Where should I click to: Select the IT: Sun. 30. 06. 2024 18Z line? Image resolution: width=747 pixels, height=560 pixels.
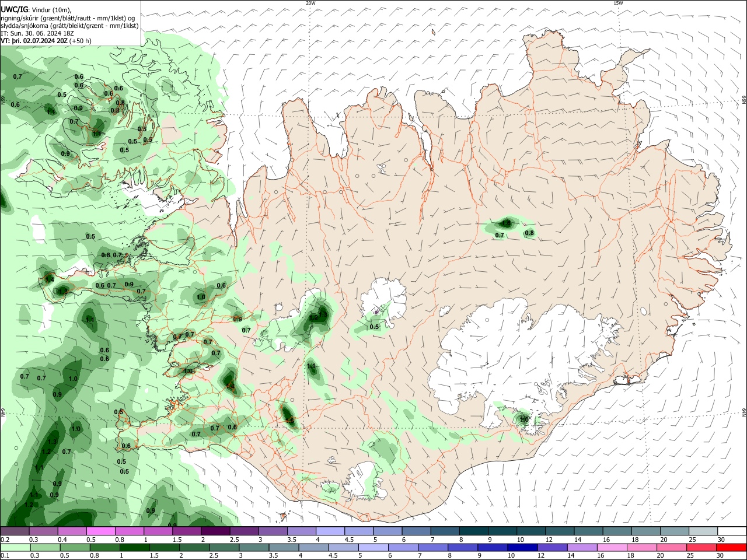[37, 33]
